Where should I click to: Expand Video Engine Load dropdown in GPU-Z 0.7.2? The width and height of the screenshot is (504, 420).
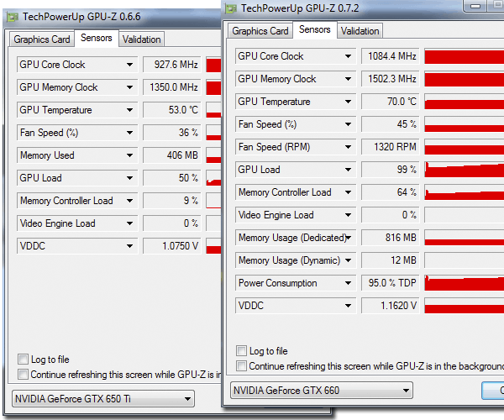[x=348, y=215]
